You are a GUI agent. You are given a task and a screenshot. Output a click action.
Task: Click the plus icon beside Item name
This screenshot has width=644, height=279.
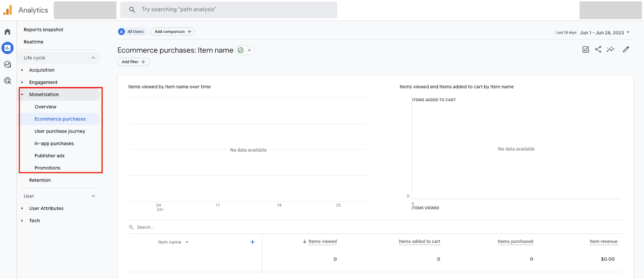tap(252, 242)
